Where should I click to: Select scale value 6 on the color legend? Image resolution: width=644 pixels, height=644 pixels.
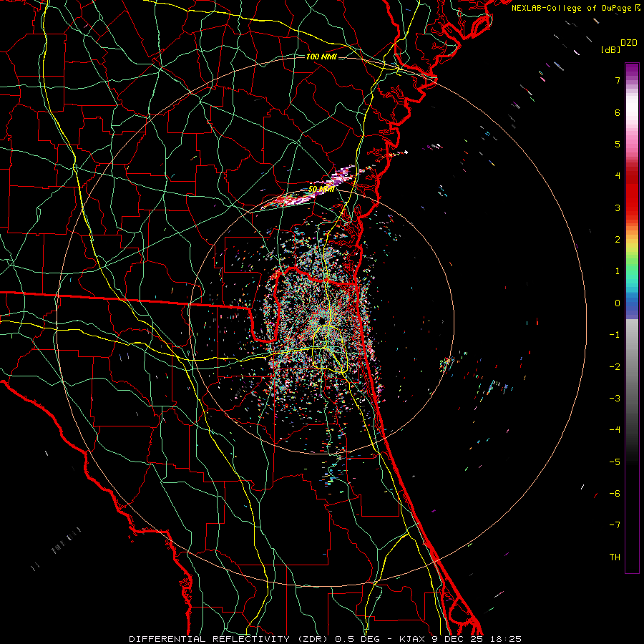tap(618, 112)
